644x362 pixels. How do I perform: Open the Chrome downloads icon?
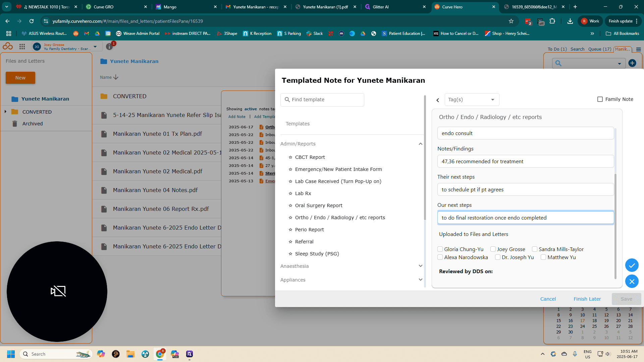570,21
